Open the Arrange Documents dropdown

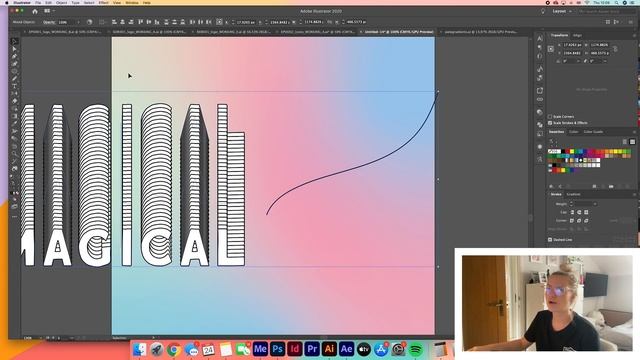click(x=49, y=11)
